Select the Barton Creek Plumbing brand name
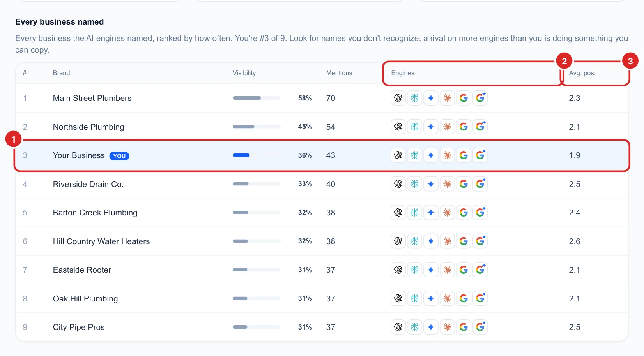 pyautogui.click(x=95, y=213)
